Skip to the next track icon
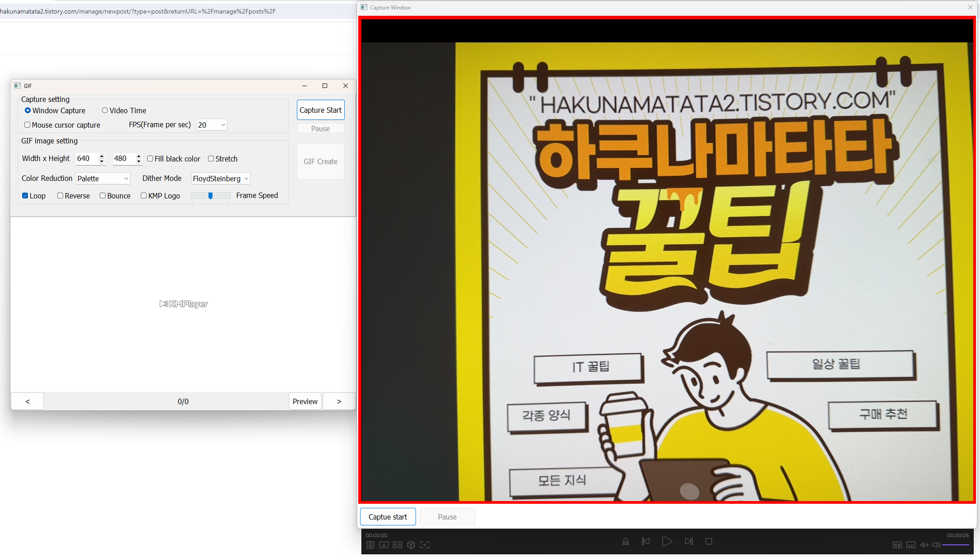The image size is (980, 557). click(689, 541)
